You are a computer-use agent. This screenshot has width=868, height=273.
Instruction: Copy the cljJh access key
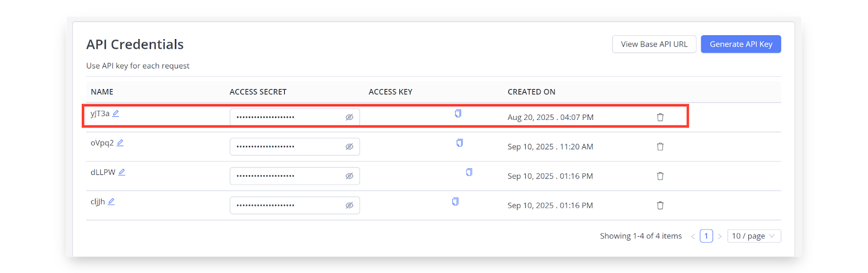point(455,201)
